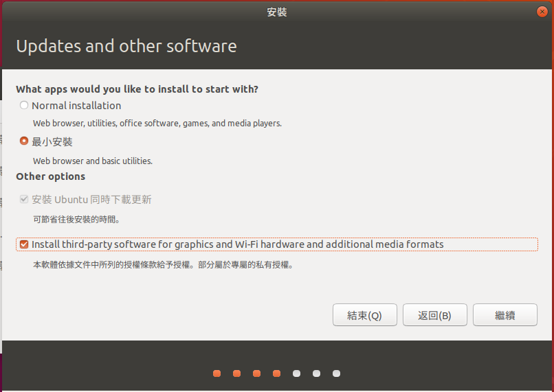The width and height of the screenshot is (554, 392).
Task: Click the fourth orange progress dot
Action: coord(276,373)
